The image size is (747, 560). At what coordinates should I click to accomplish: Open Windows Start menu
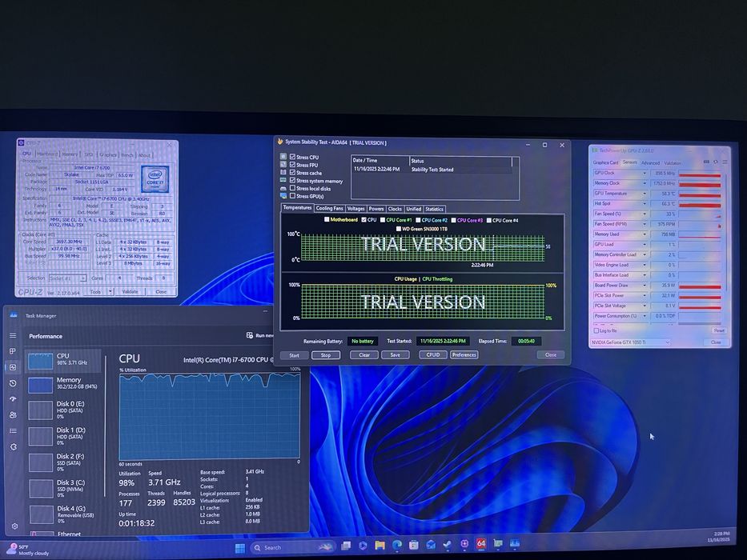coord(240,548)
